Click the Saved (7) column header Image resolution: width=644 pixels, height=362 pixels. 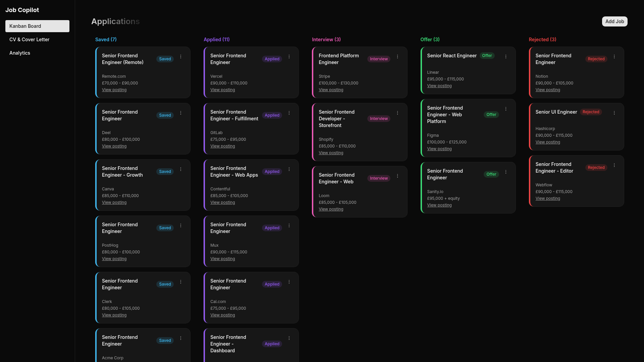[106, 40]
